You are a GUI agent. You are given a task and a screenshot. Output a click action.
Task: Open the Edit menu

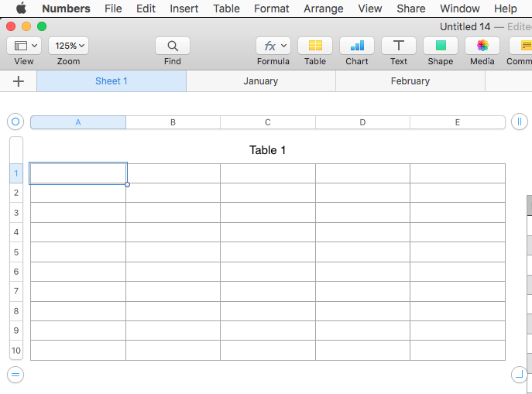tap(146, 9)
